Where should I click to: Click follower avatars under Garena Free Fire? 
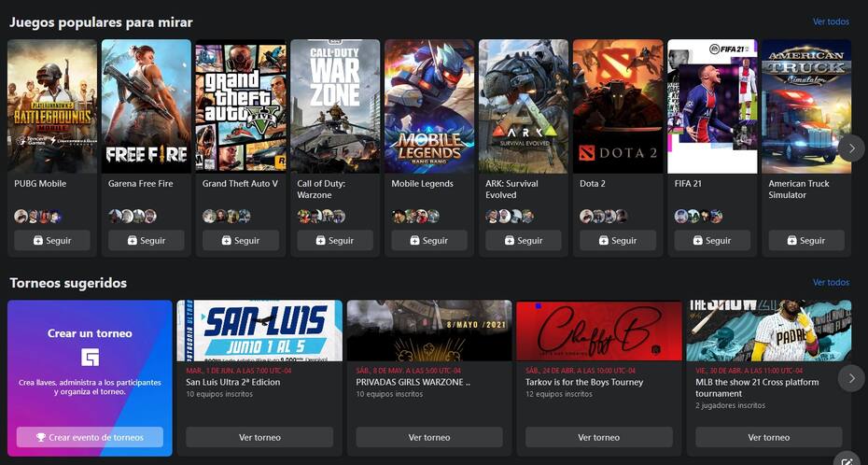point(133,216)
